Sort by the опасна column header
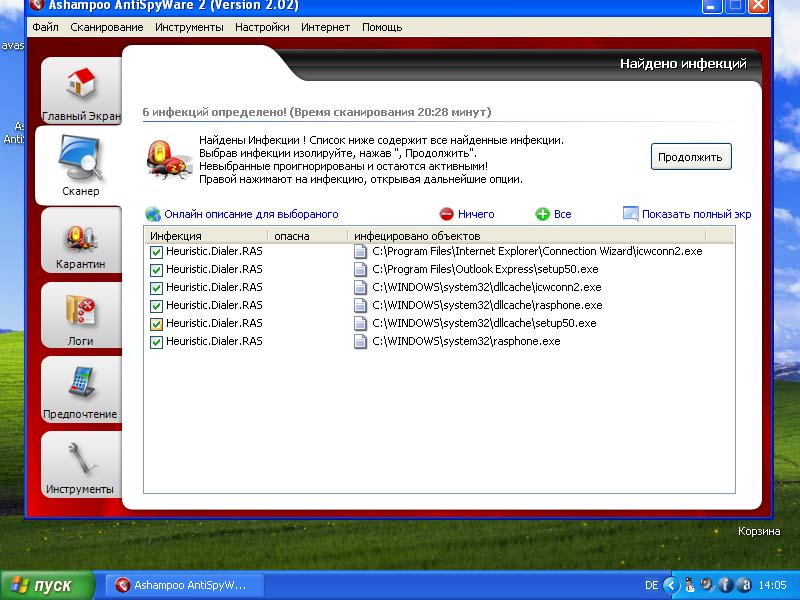Viewport: 800px width, 600px height. tap(308, 236)
